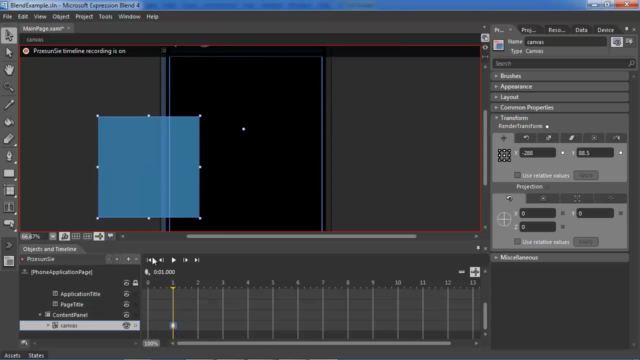Open the Rotate transform tab
640x360 pixels.
(526, 138)
